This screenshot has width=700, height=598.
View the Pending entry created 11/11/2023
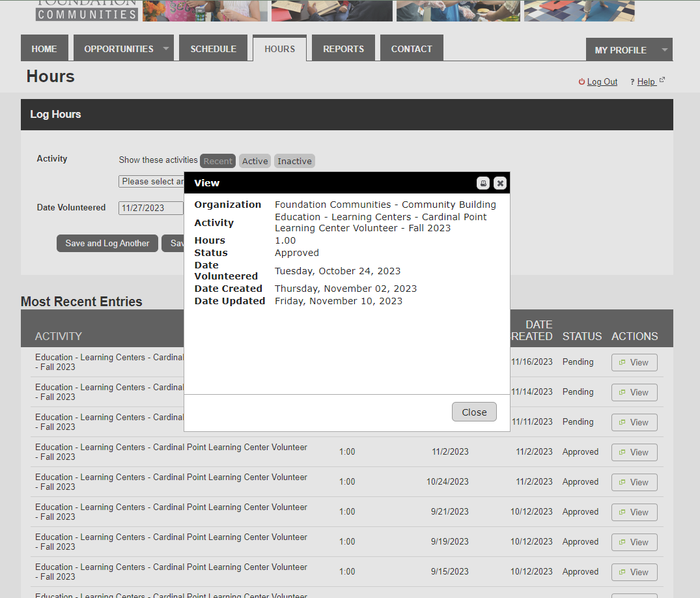pyautogui.click(x=634, y=423)
